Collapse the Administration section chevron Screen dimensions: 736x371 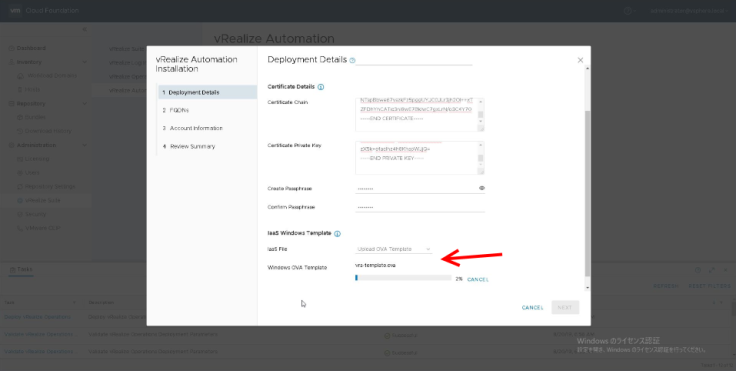tap(84, 145)
